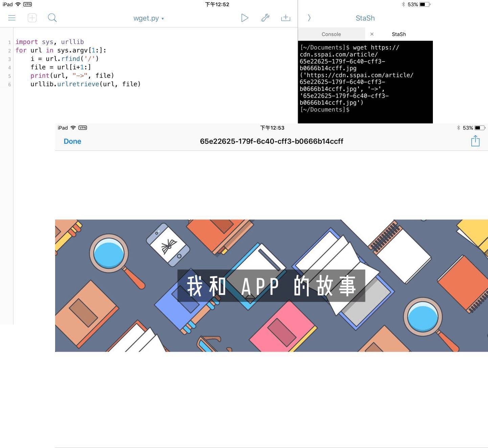Viewport: 488px width, 448px height.
Task: Click the preview file name title
Action: tap(272, 141)
